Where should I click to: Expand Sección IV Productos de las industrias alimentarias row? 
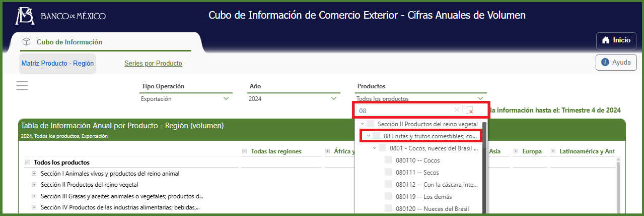tap(34, 207)
